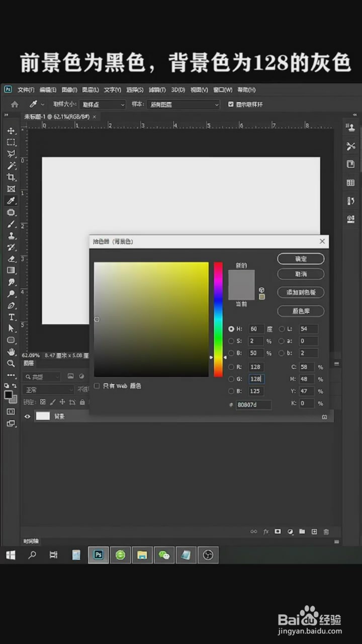Image resolution: width=362 pixels, height=644 pixels.
Task: Click the new color preview swatch
Action: [241, 278]
